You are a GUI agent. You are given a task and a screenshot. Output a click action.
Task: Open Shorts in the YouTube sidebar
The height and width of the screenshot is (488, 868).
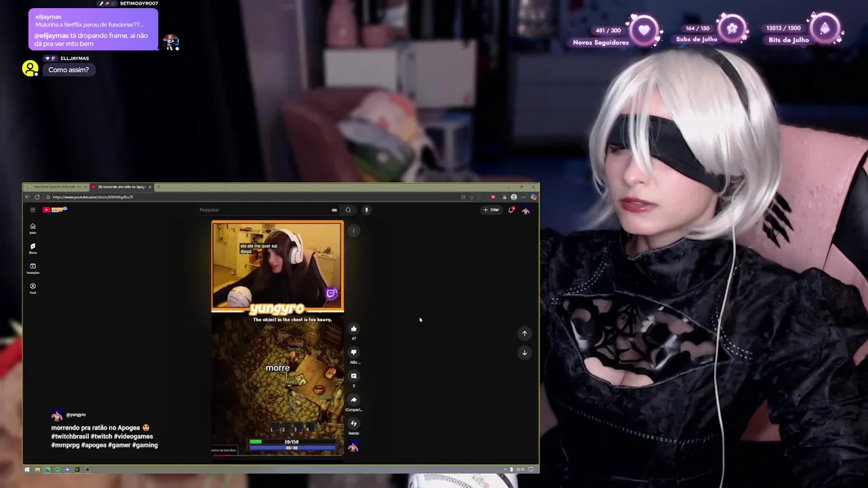click(x=33, y=248)
